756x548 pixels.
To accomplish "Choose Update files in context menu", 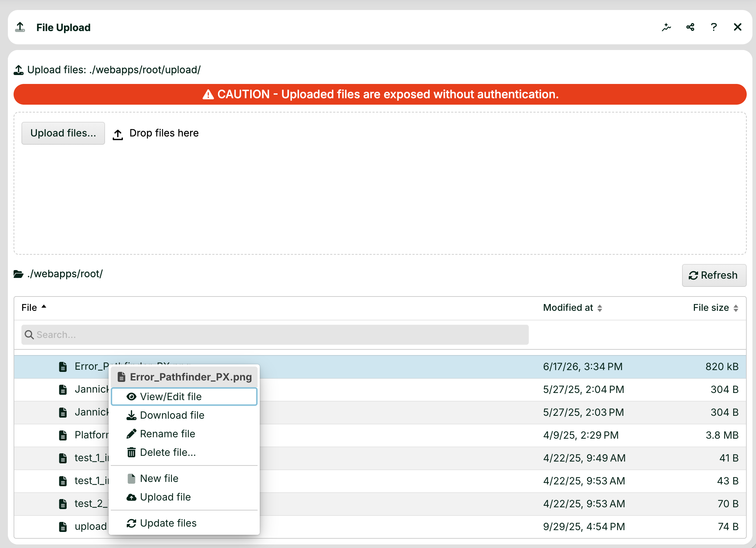I will click(184, 523).
